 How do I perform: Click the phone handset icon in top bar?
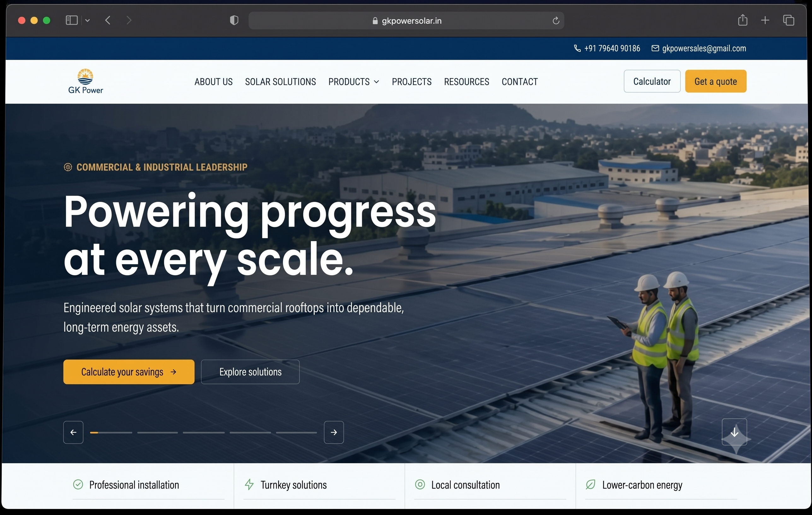[577, 48]
